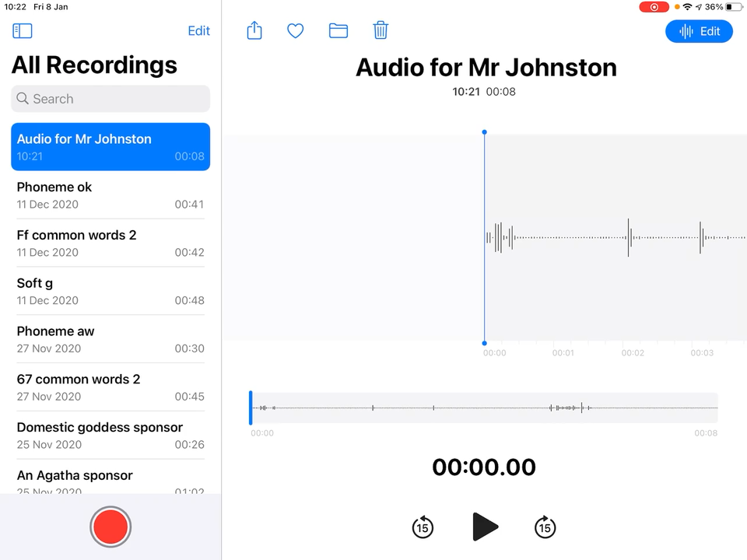Tap Edit above the All Recordings list

[x=198, y=31]
